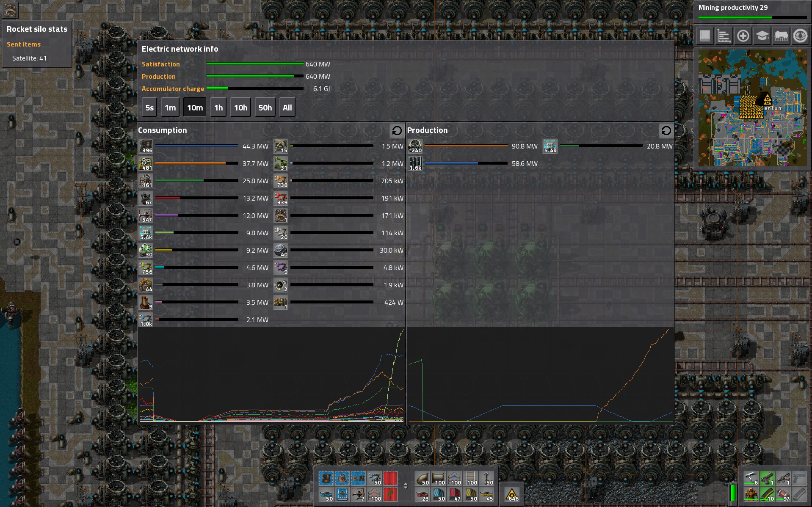Click the accumulator consumption icon showing 5.4k
The image size is (812, 507).
[146, 233]
